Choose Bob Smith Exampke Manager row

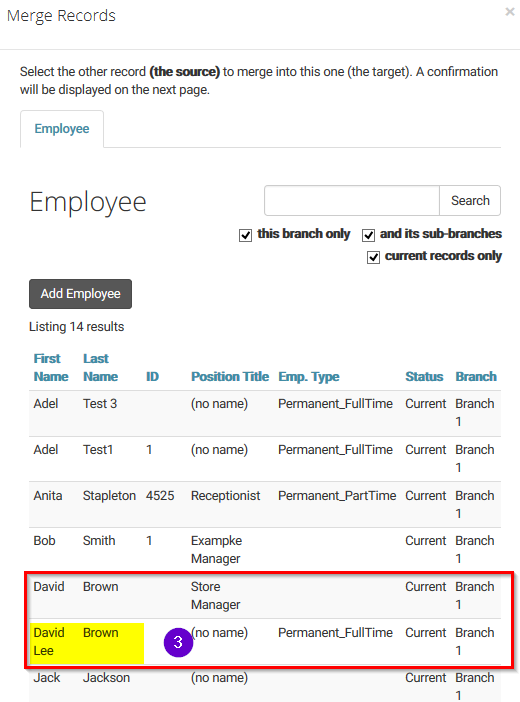click(x=265, y=550)
